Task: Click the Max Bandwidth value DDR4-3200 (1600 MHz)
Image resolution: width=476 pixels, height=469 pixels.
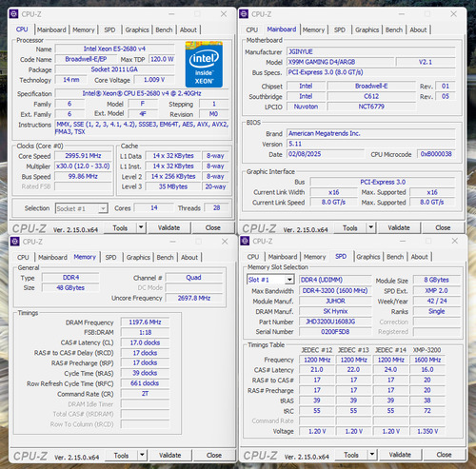Action: (335, 290)
